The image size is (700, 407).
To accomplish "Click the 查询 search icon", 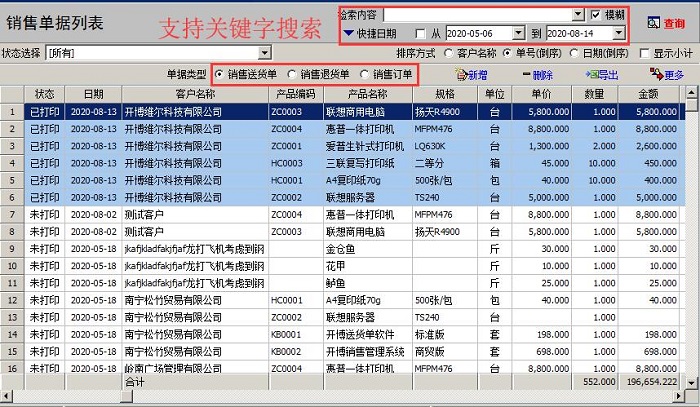I will 654,23.
